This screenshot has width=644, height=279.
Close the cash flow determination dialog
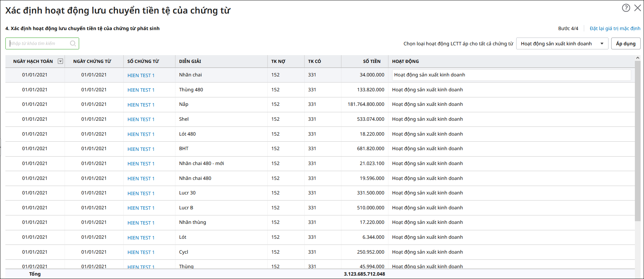pos(637,8)
